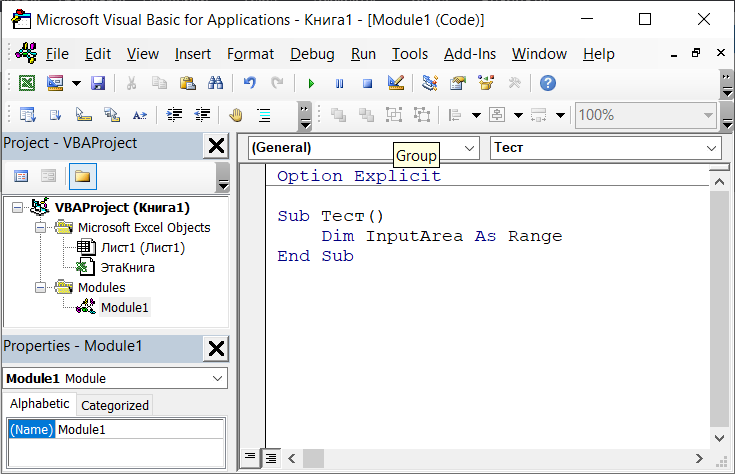This screenshot has width=735, height=474.
Task: Close the Properties - Module1 pane
Action: pyautogui.click(x=216, y=349)
